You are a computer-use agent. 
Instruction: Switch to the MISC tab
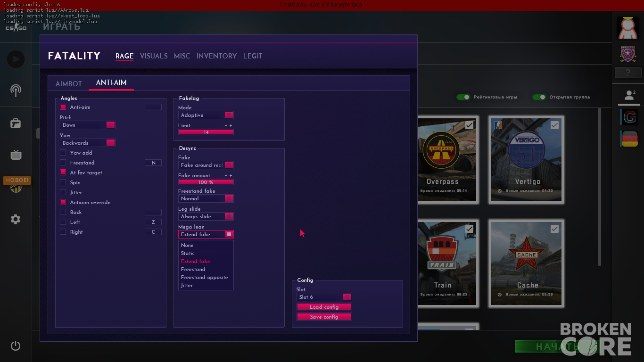coord(182,56)
